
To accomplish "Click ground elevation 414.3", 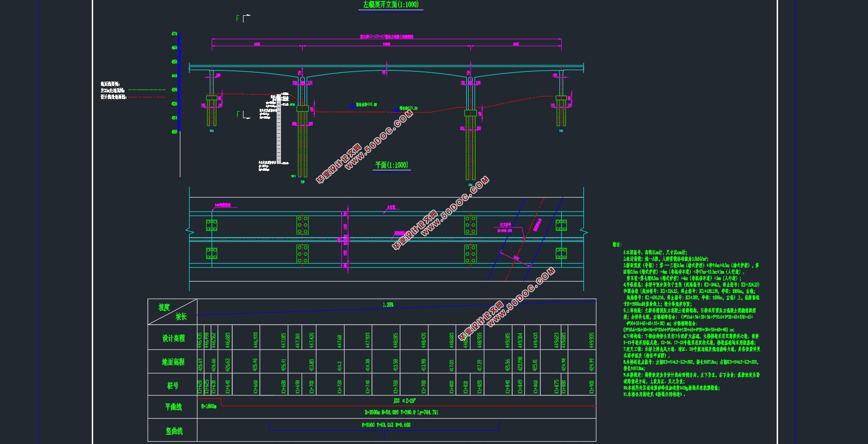I will [339, 366].
